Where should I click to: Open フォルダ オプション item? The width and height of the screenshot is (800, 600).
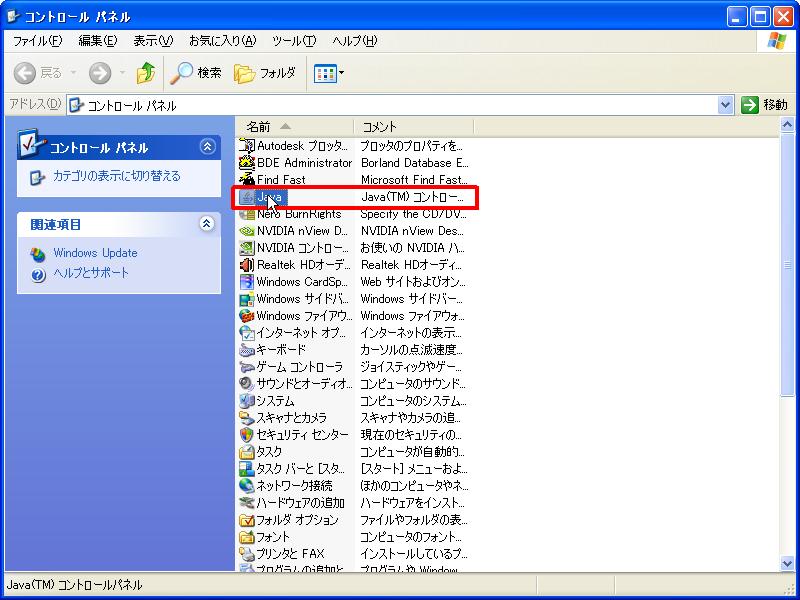click(x=297, y=520)
